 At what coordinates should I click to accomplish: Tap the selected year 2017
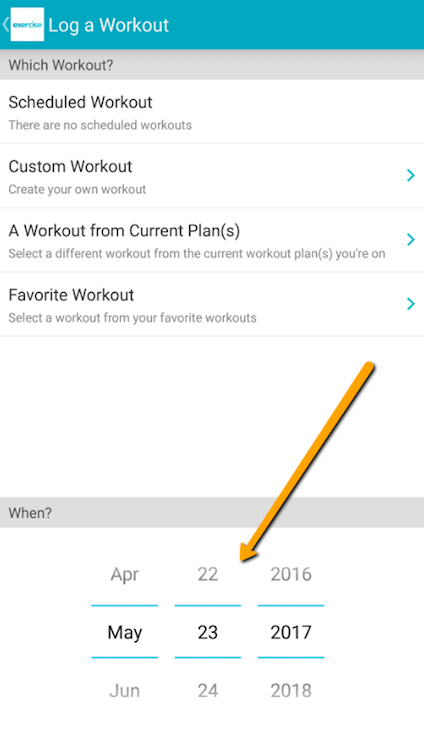point(291,632)
